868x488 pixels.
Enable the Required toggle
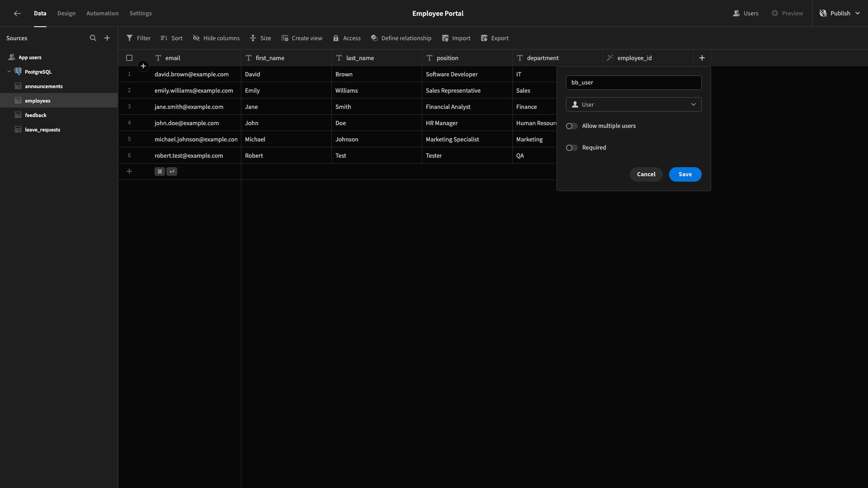pos(572,148)
